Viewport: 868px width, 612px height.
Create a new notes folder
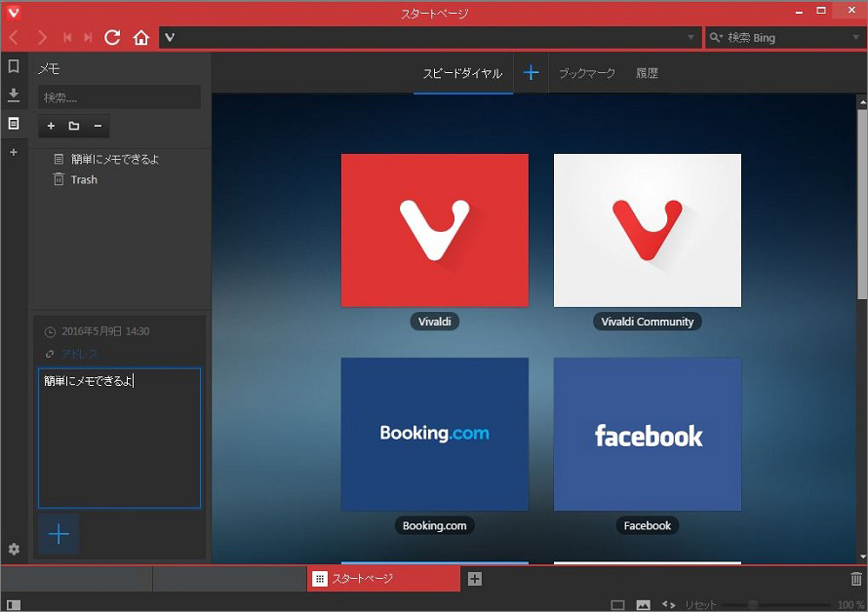[x=73, y=126]
